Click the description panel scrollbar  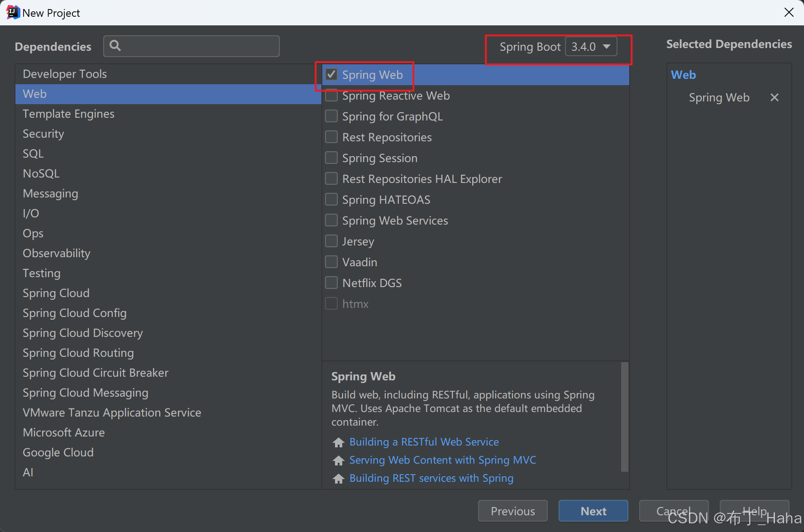point(625,417)
